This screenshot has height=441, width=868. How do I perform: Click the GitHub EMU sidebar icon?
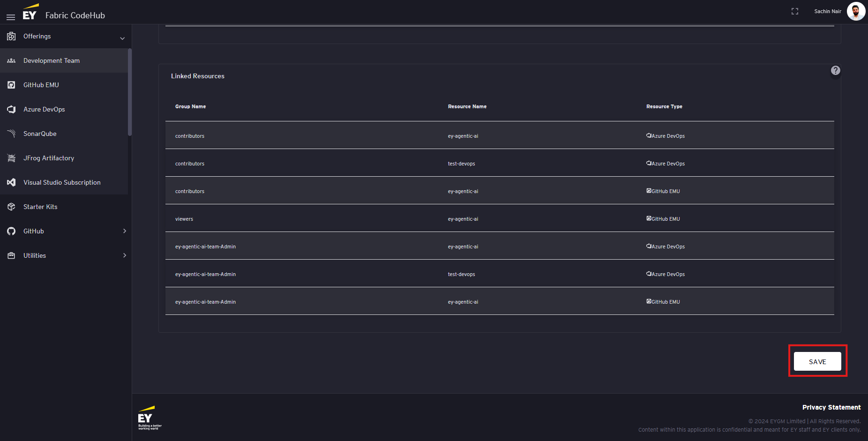pos(12,85)
